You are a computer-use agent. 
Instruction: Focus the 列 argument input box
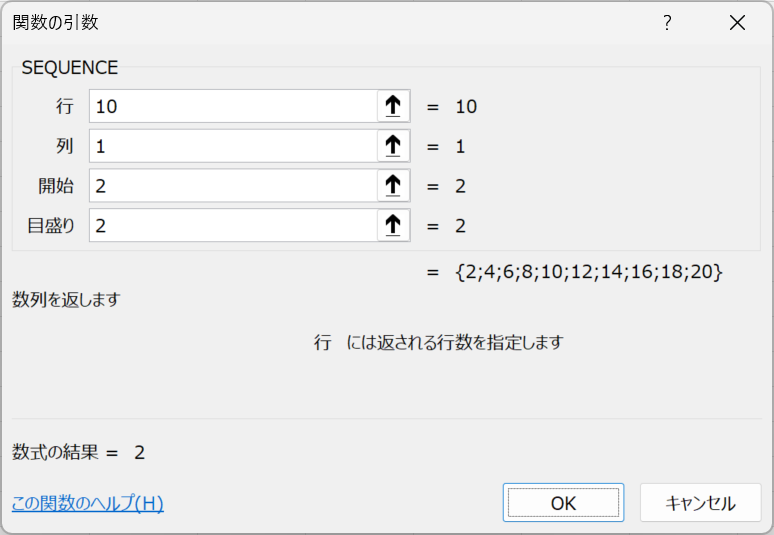pyautogui.click(x=233, y=146)
